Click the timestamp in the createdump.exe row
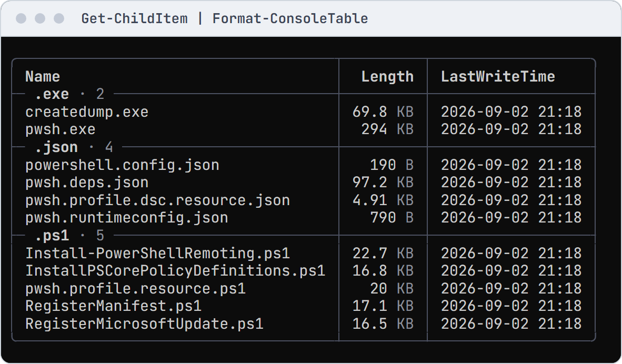This screenshot has height=364, width=622. coord(511,112)
